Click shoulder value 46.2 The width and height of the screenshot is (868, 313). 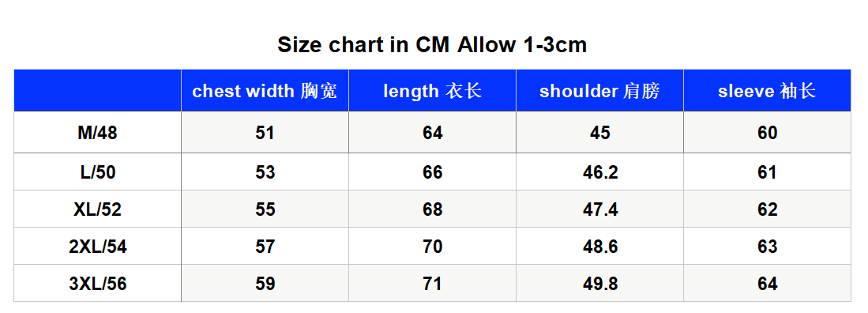click(600, 172)
